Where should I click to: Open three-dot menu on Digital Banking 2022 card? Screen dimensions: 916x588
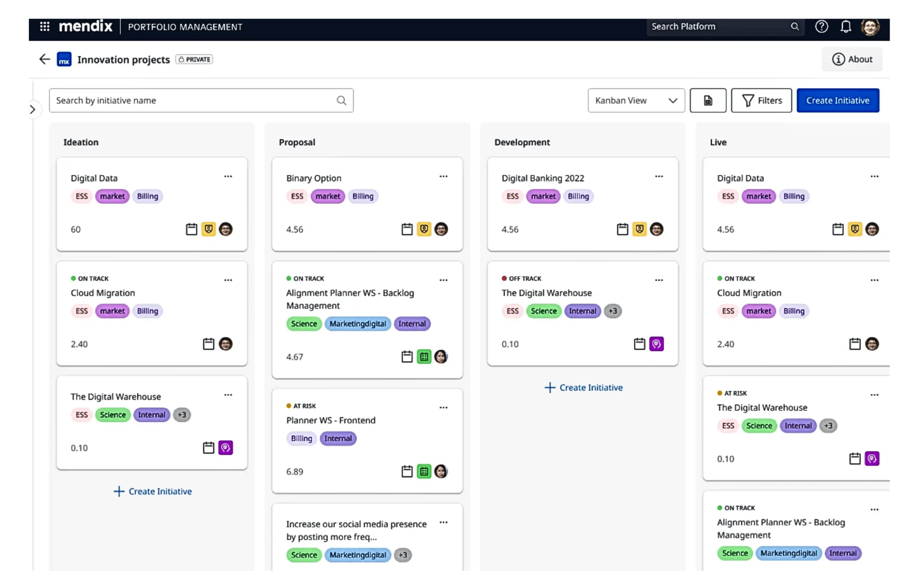click(x=659, y=177)
